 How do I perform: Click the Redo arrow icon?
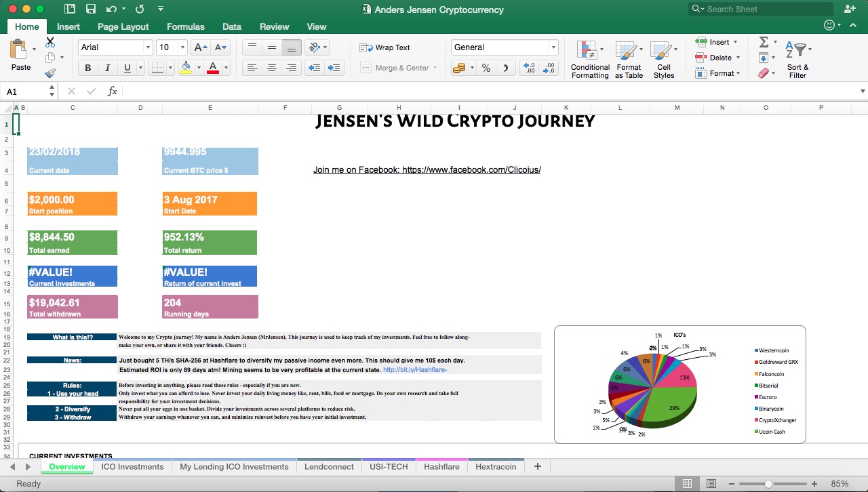pyautogui.click(x=140, y=9)
